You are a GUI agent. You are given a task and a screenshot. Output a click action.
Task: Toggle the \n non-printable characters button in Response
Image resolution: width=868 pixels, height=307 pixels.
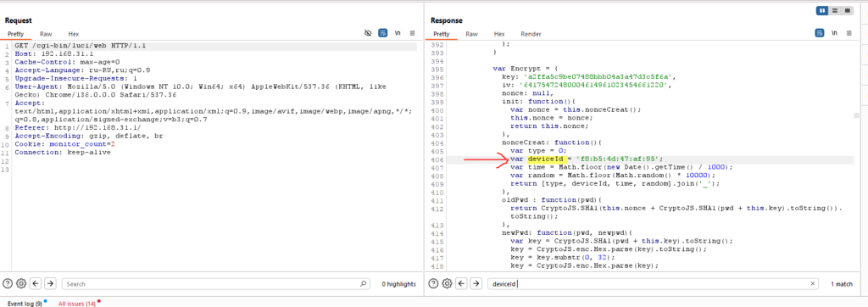(x=834, y=33)
